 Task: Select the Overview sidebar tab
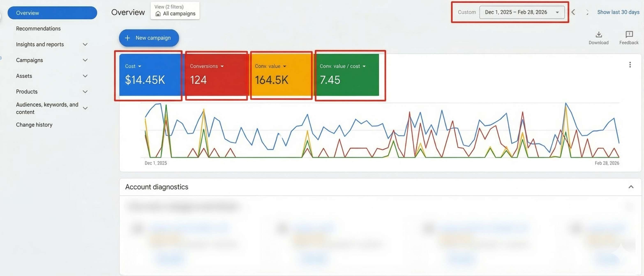click(x=52, y=13)
